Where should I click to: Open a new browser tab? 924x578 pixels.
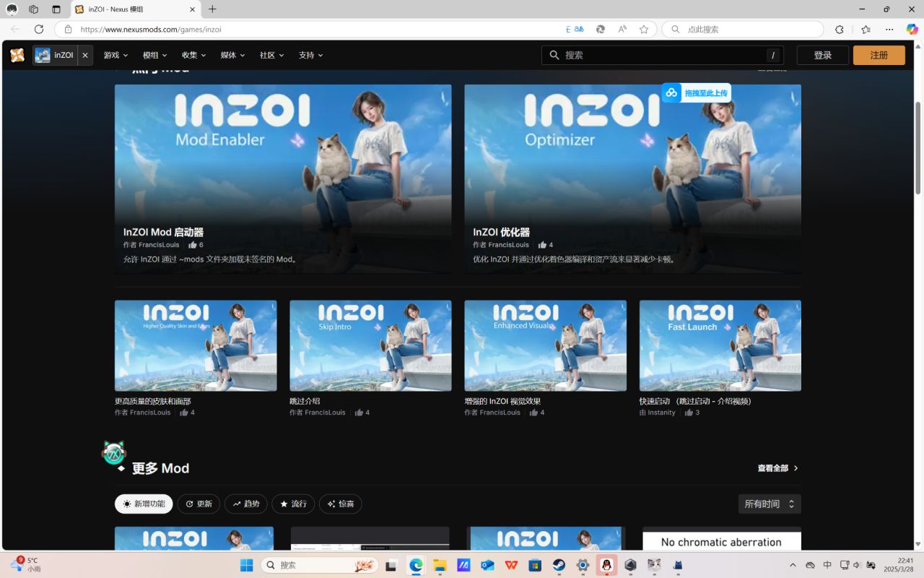click(212, 9)
